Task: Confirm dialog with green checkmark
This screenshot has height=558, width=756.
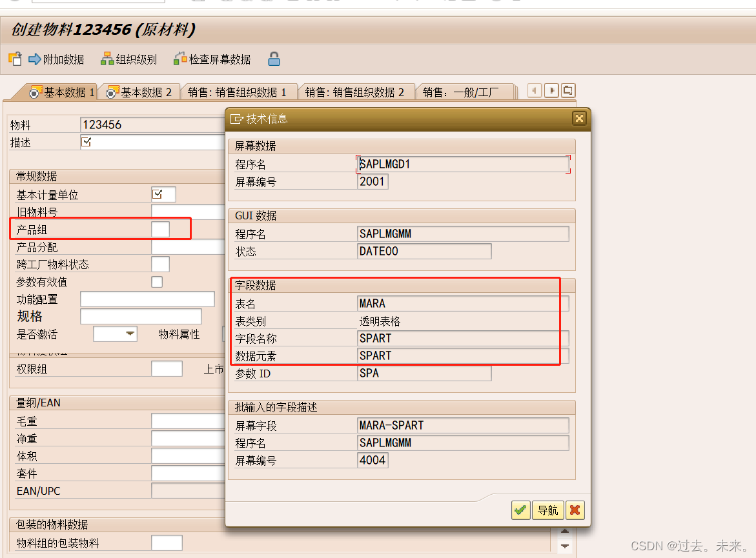Action: pos(520,510)
